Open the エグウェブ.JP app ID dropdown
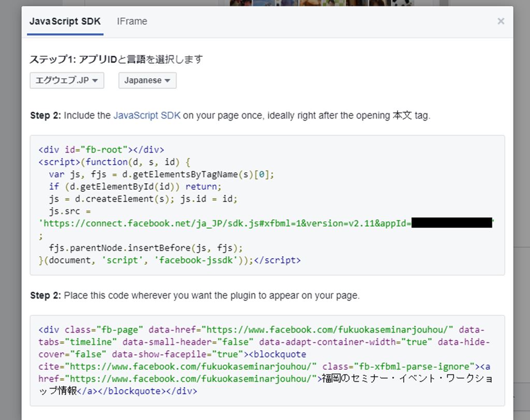Viewport: 530px width, 420px height. pyautogui.click(x=67, y=80)
